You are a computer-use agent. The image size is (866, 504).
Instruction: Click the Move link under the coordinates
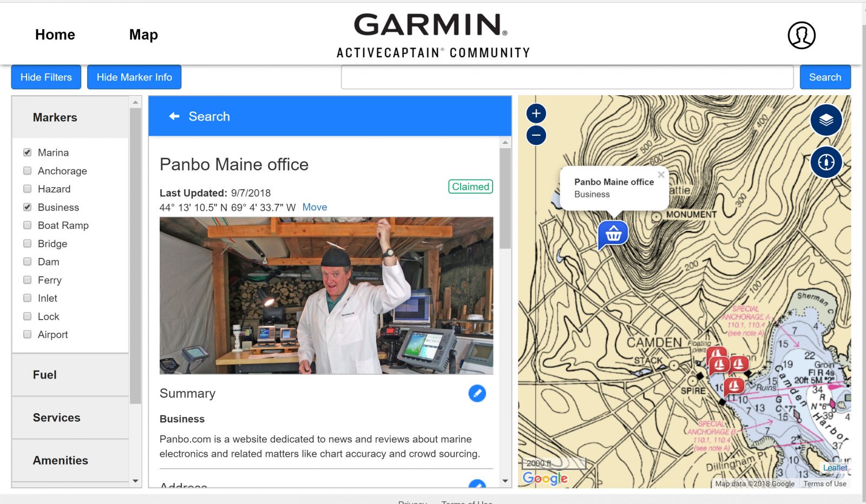point(314,207)
